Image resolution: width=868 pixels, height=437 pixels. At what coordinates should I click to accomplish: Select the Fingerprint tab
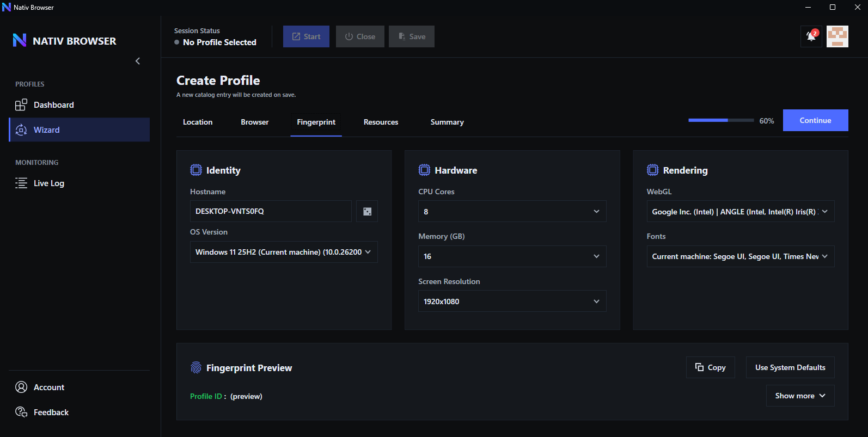tap(316, 122)
